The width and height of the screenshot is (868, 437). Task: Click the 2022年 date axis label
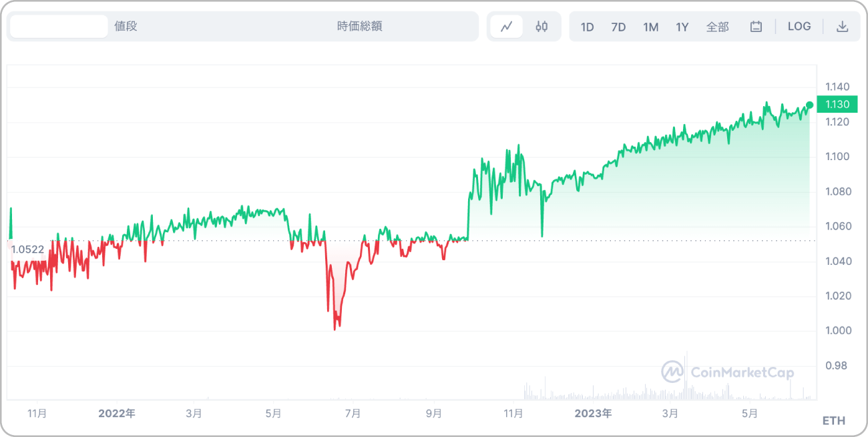click(x=117, y=414)
